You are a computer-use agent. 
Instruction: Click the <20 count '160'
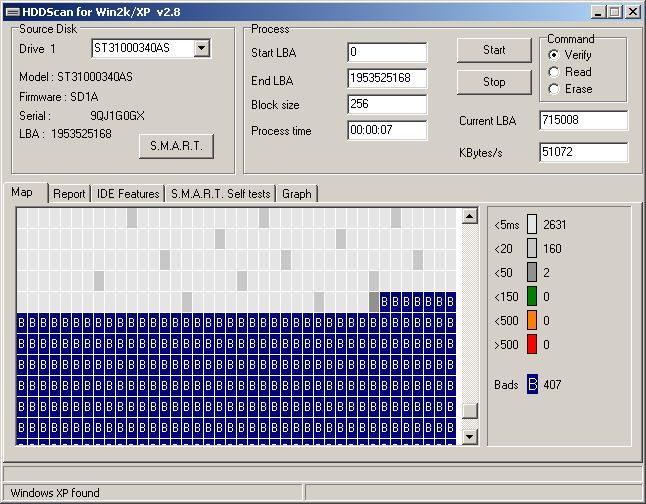click(552, 248)
